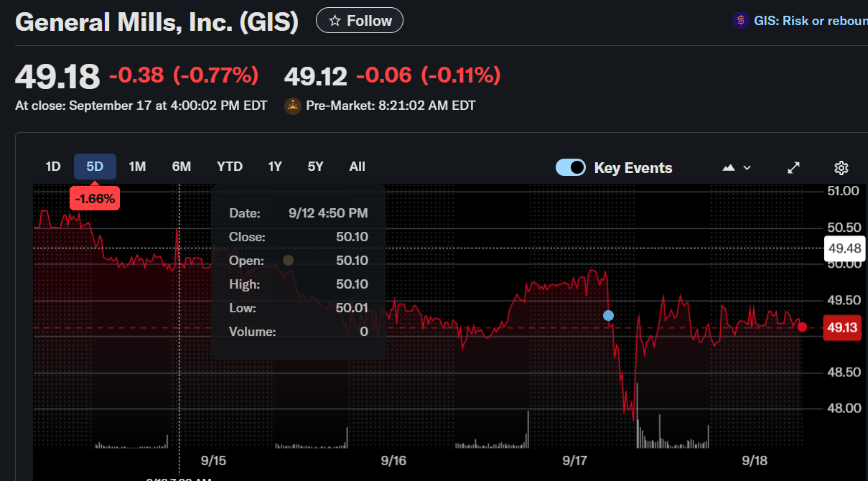Click the 48.50 axis label

coord(843,372)
